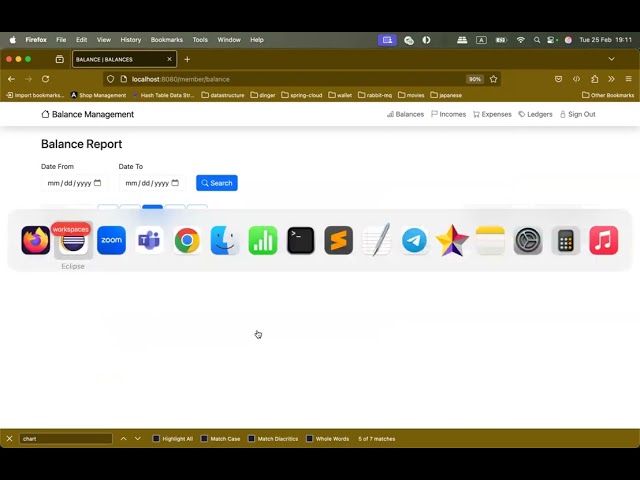The width and height of the screenshot is (640, 480).
Task: Close the find bar
Action: coord(9,438)
